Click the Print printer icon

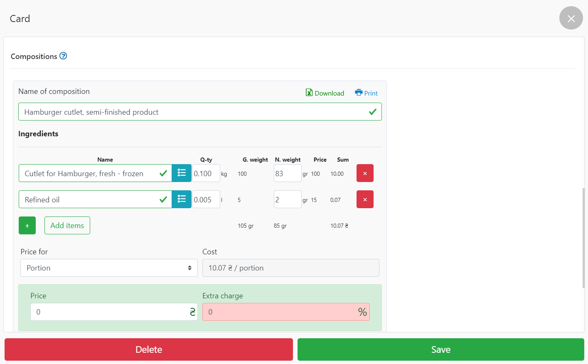click(x=359, y=93)
